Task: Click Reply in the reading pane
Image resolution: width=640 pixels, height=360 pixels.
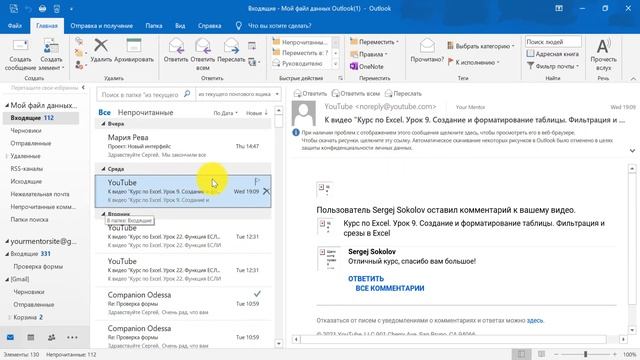Action: (x=310, y=93)
